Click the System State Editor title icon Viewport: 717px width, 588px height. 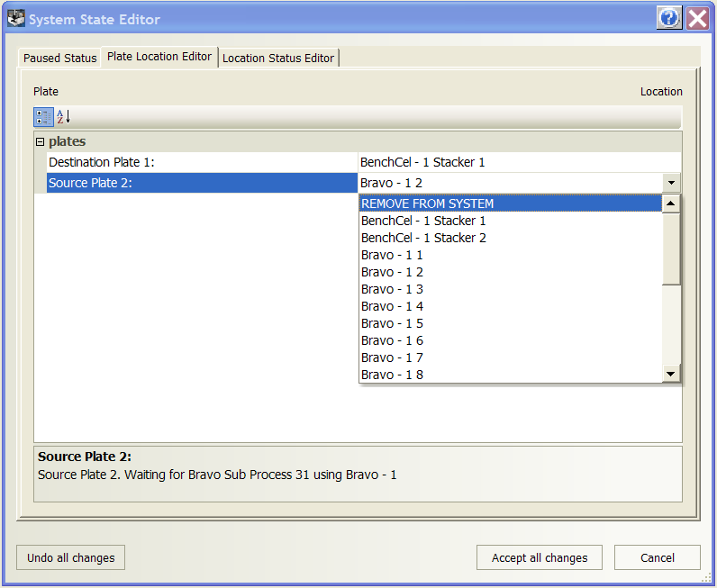point(15,18)
